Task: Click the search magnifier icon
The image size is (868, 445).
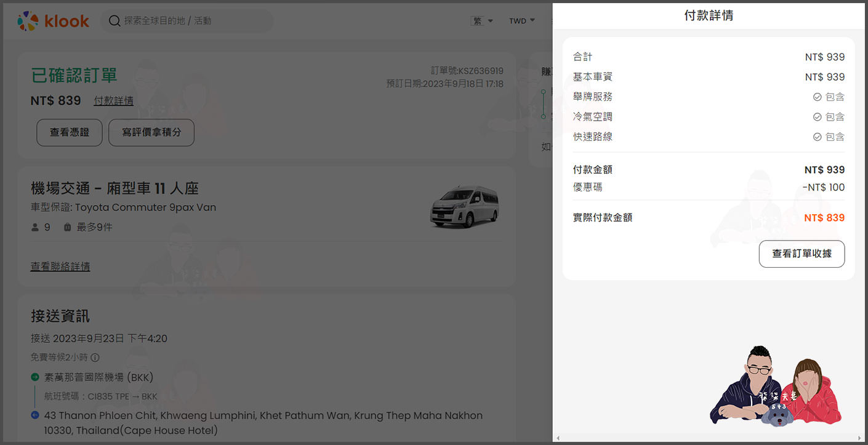Action: click(x=115, y=21)
